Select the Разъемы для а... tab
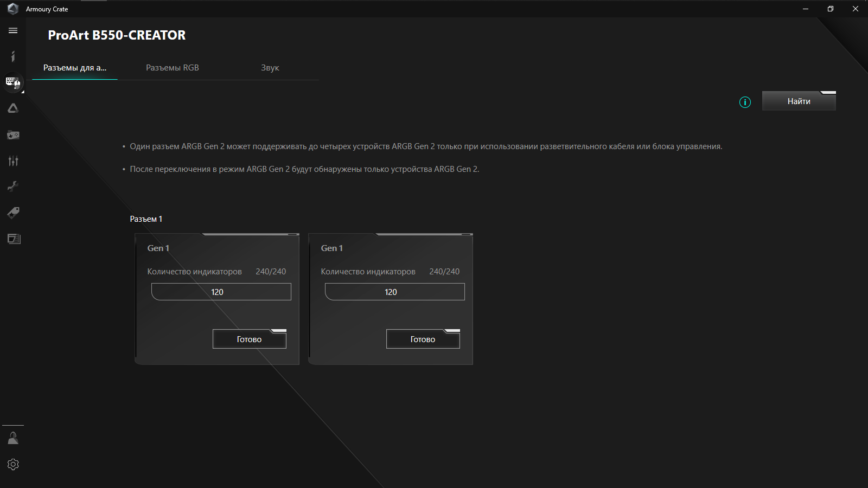The image size is (868, 488). [75, 68]
